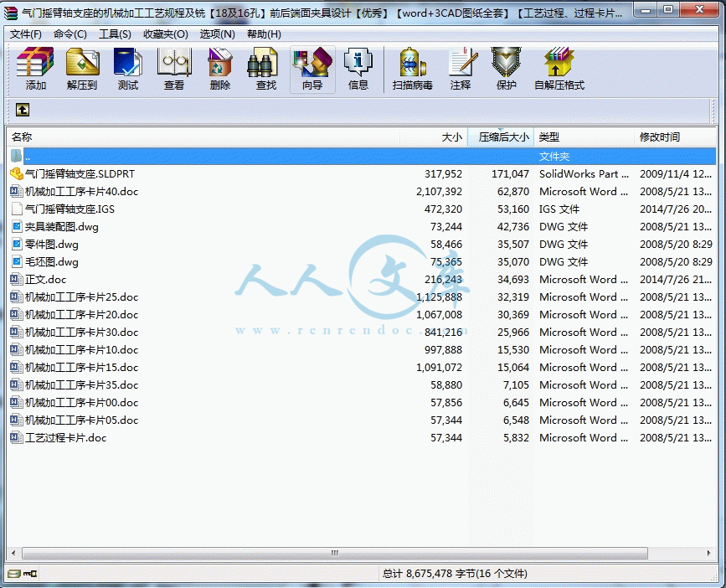Click size value 317,952 of SLDPRT file
The image size is (726, 588).
click(x=443, y=174)
